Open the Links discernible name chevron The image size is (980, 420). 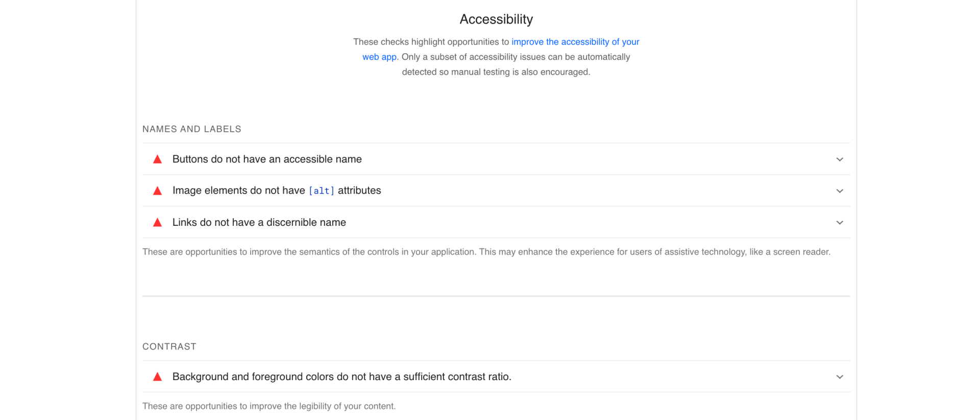(840, 223)
